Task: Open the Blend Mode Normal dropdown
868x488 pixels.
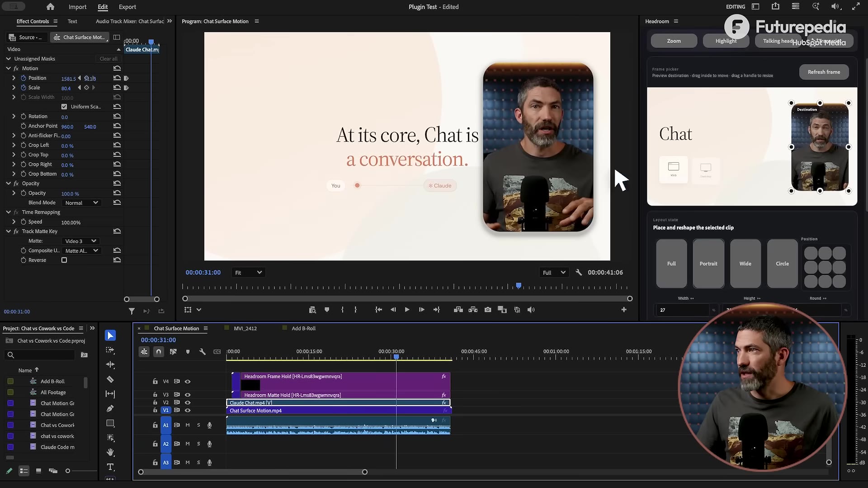Action: (x=81, y=203)
